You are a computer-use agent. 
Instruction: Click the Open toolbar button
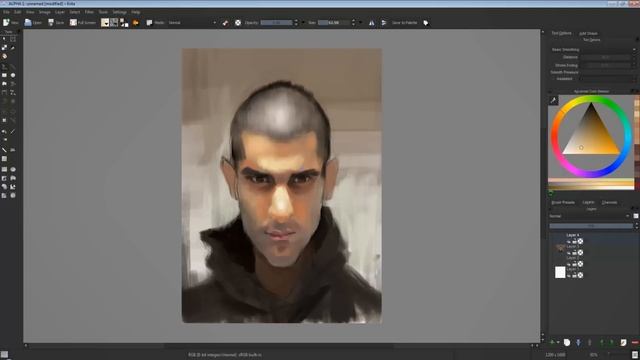coord(33,22)
